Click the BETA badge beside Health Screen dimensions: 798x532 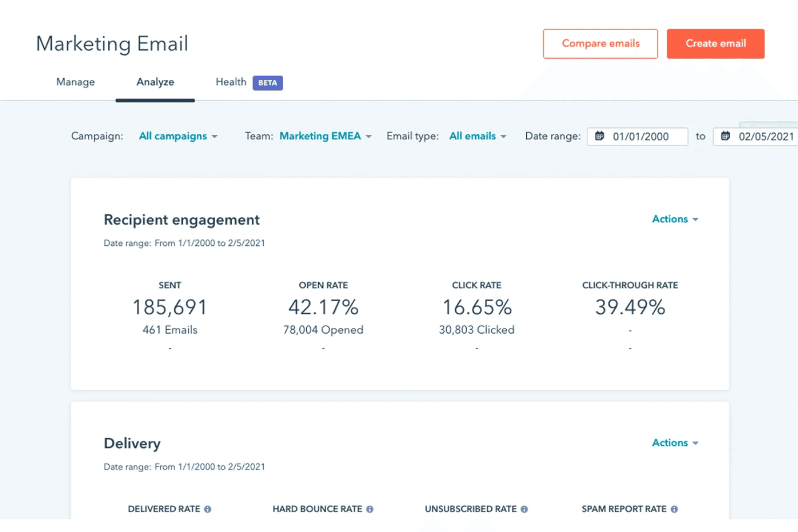pos(267,82)
